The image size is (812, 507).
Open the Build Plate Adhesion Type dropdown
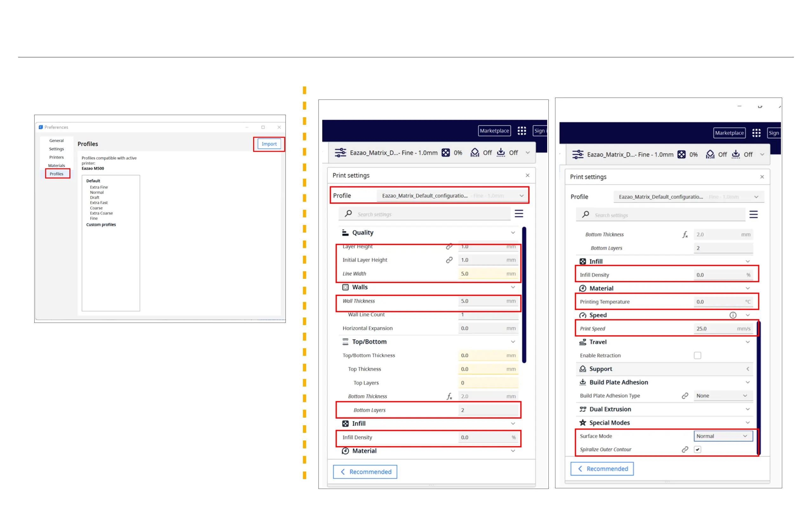point(723,396)
